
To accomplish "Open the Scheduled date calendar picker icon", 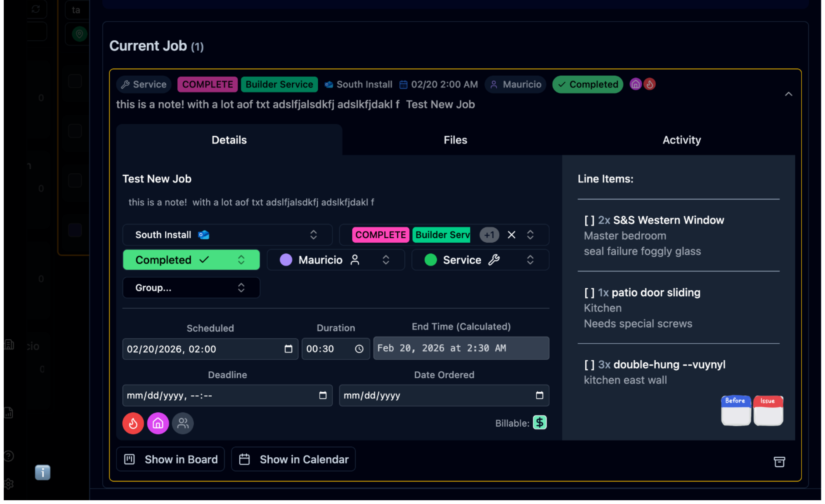I will pyautogui.click(x=288, y=349).
